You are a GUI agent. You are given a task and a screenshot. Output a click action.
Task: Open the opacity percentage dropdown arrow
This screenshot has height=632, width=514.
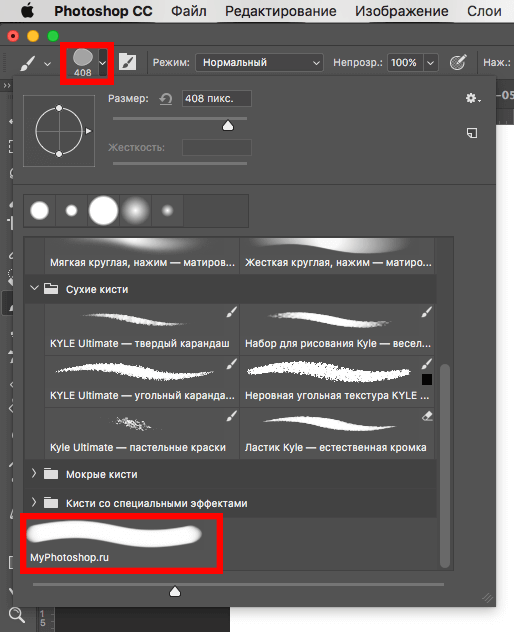pyautogui.click(x=431, y=63)
